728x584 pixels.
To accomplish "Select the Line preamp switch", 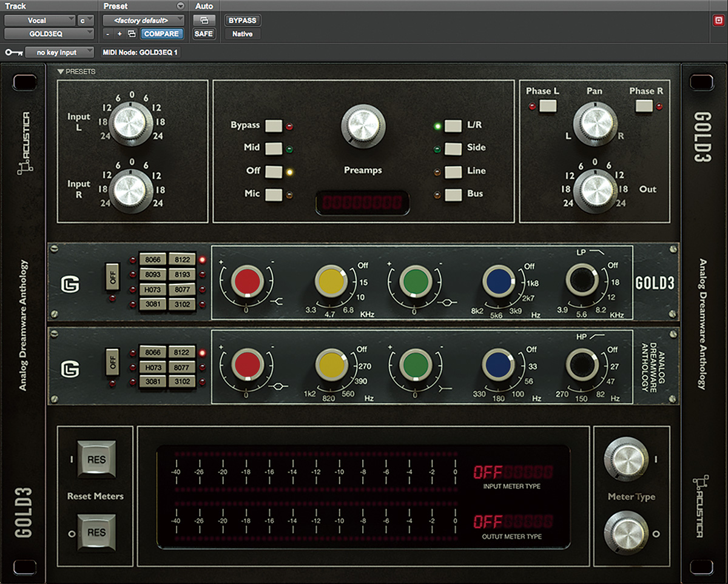I will [x=453, y=172].
